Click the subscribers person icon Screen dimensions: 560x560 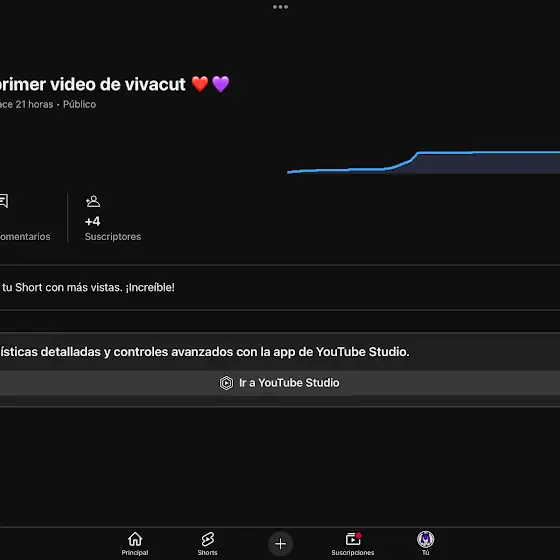coord(93,201)
